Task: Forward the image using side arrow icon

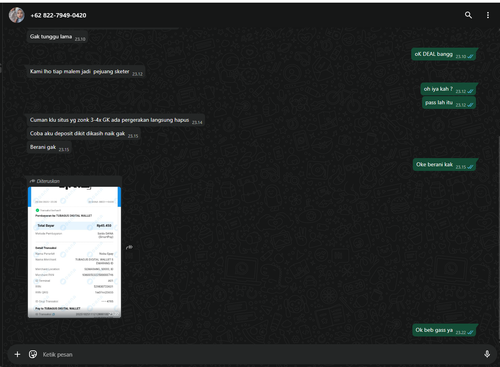Action: [129, 247]
